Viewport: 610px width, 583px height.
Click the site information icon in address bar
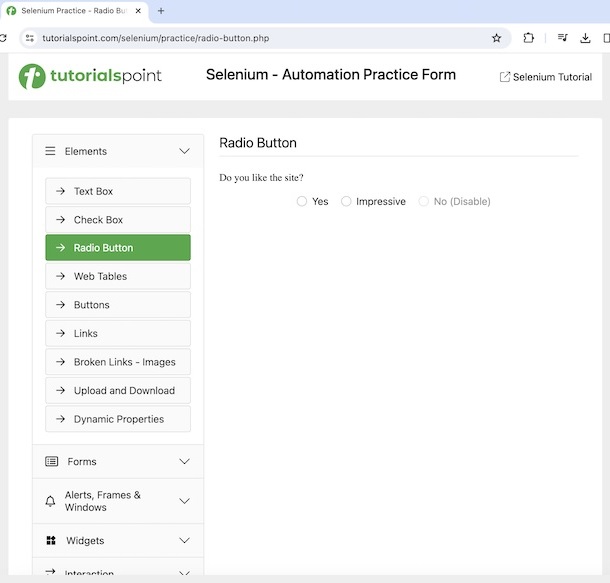point(30,38)
